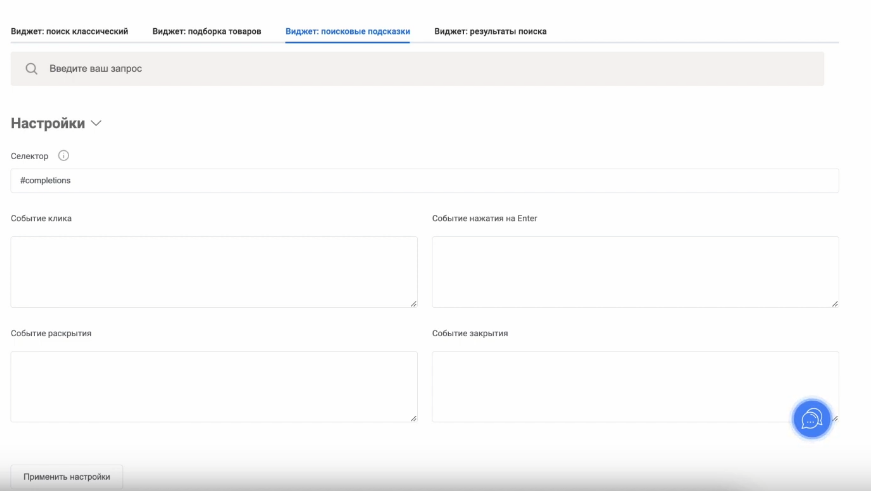Click into the Событие закрытия text area
The image size is (871, 491).
[610, 386]
